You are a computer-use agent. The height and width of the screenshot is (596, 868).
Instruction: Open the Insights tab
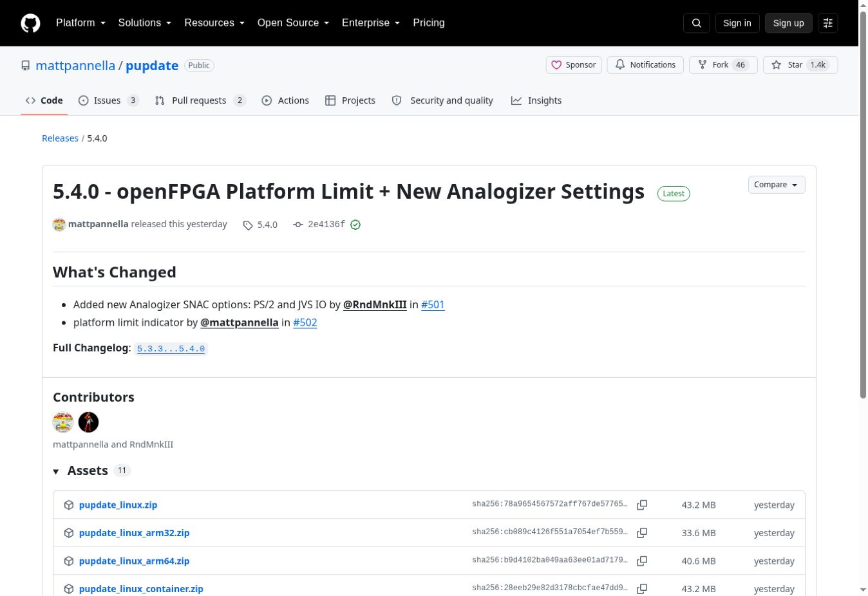coord(536,101)
